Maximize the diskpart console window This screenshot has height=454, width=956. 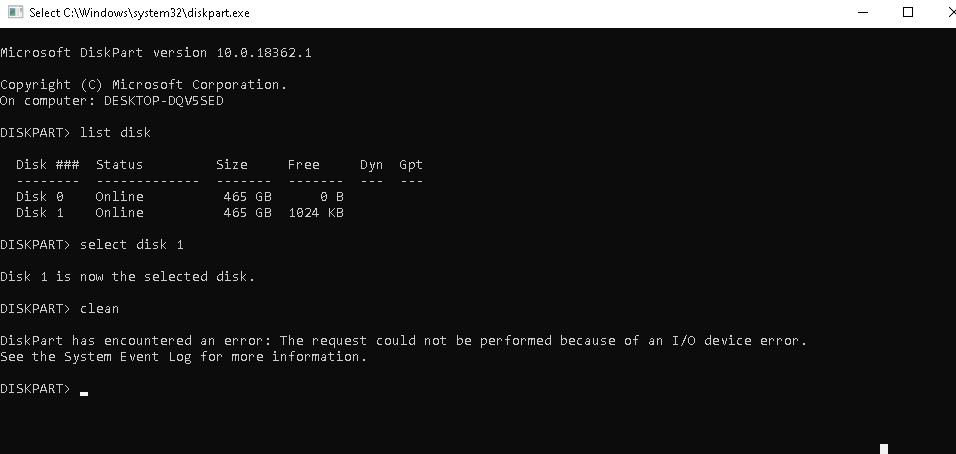908,12
